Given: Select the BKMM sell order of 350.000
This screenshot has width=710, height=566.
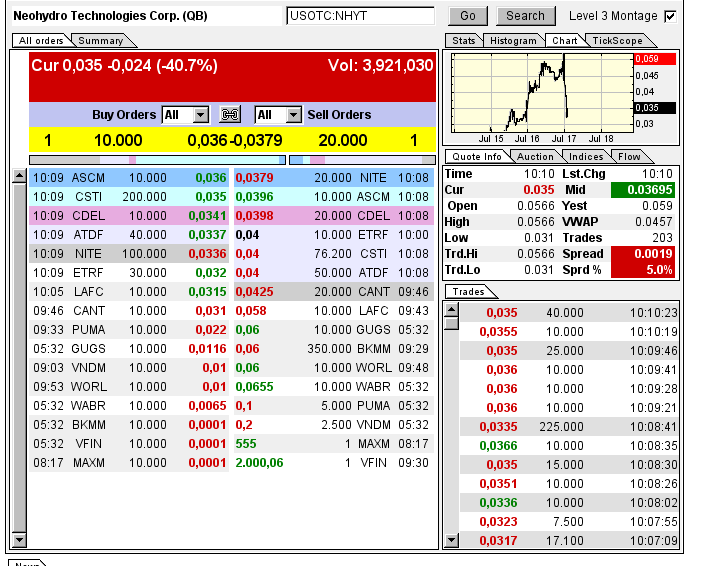Looking at the screenshot, I should pyautogui.click(x=334, y=349).
